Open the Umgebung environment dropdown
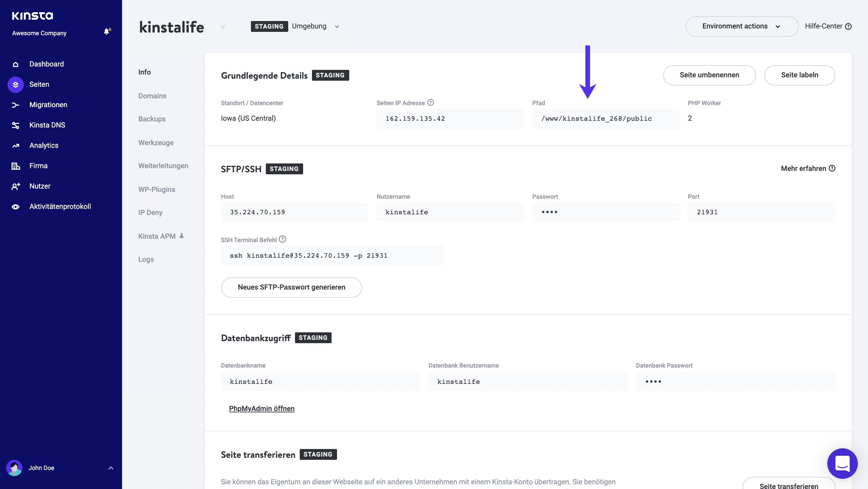The width and height of the screenshot is (868, 489). [337, 26]
